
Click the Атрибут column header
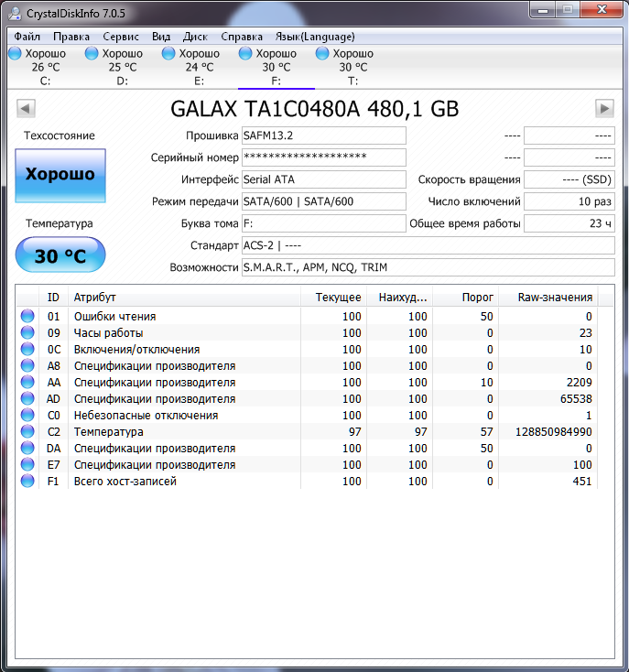[184, 297]
